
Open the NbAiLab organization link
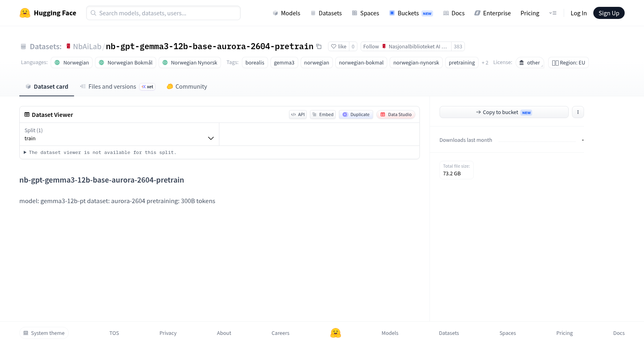tap(87, 46)
